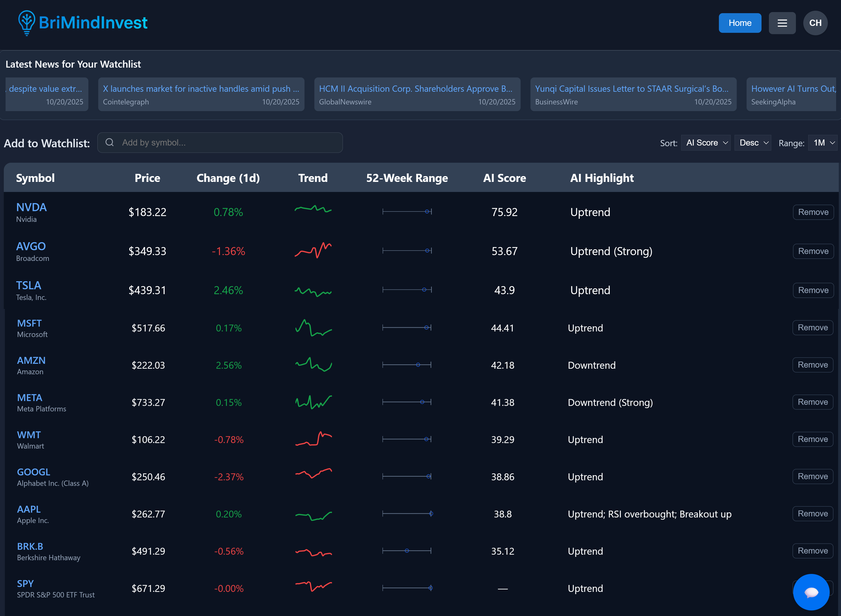841x616 pixels.
Task: Click the SPY trend sparkline
Action: (313, 586)
